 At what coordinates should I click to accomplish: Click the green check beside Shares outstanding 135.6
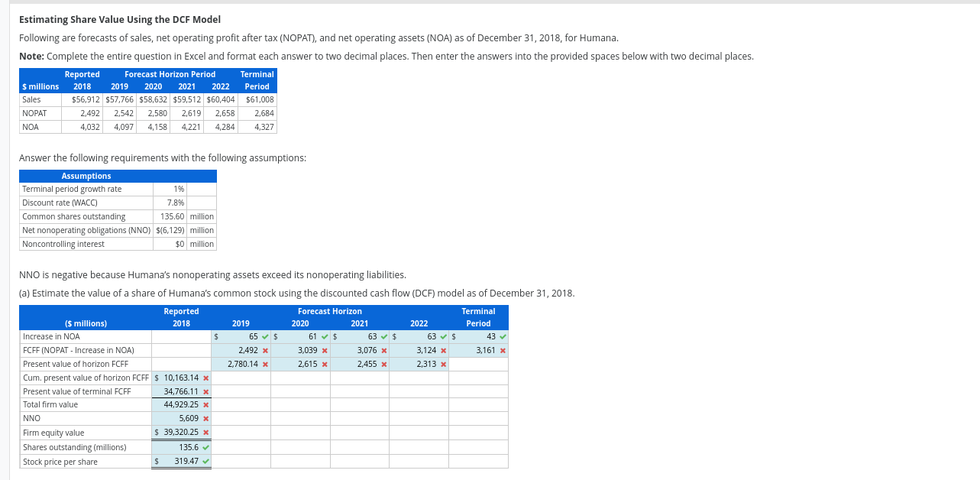coord(205,446)
